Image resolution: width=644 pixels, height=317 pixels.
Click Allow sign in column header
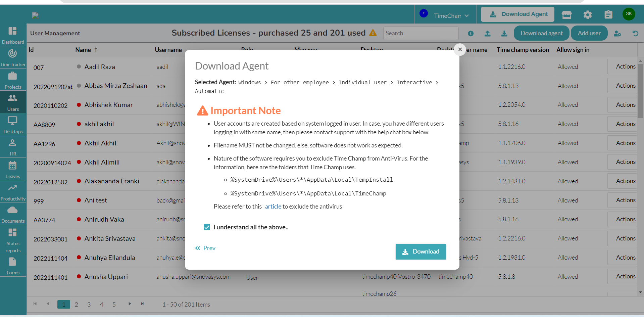tap(573, 50)
